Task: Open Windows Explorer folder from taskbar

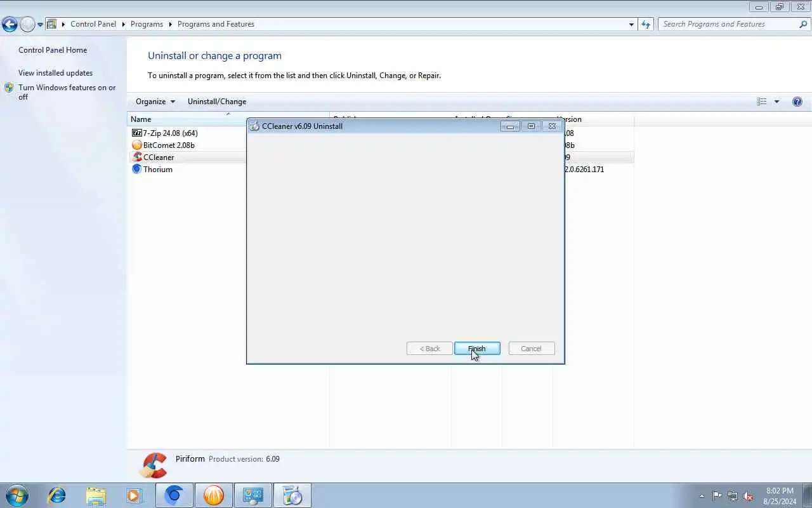Action: click(96, 495)
